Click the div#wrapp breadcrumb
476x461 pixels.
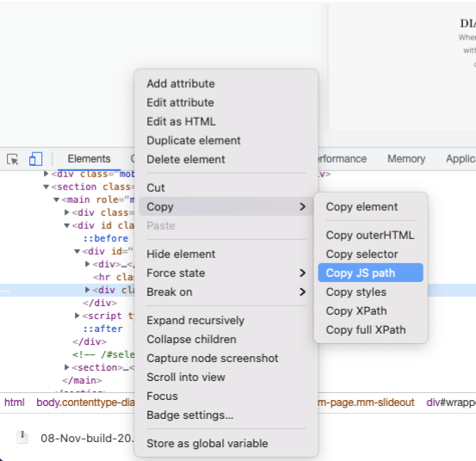click(451, 403)
